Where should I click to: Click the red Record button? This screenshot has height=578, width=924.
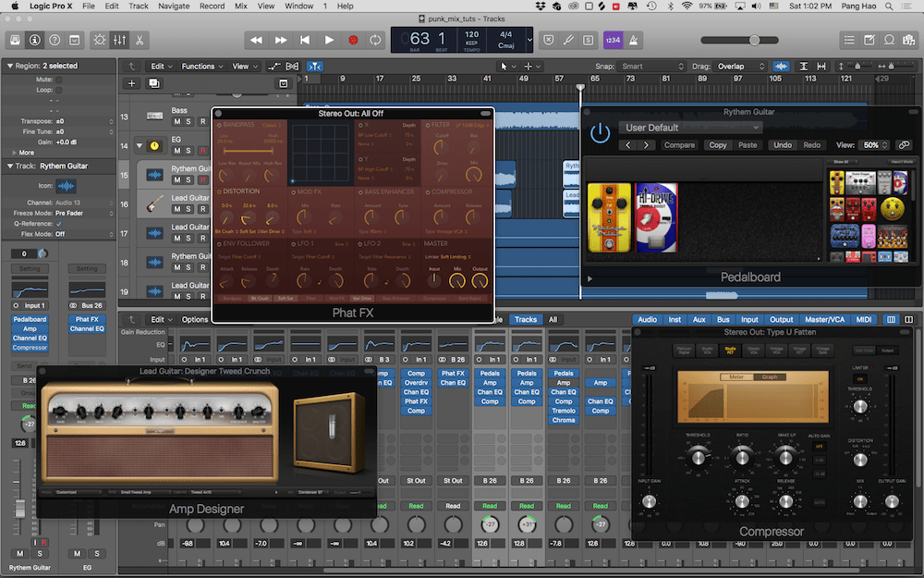[353, 40]
